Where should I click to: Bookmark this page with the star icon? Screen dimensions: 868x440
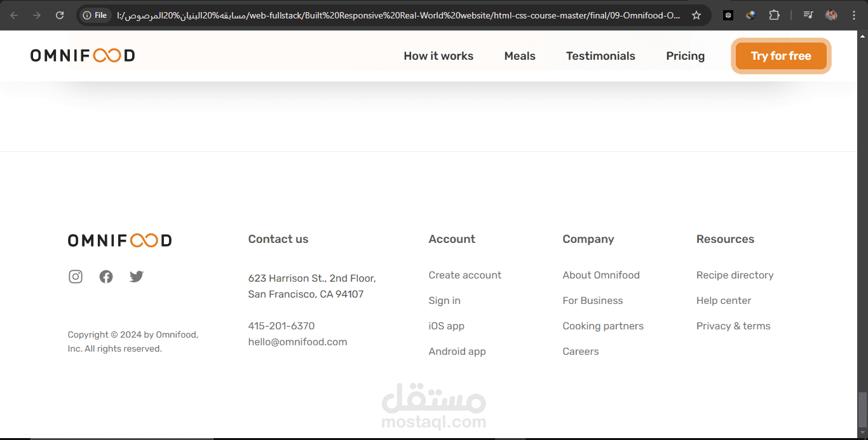click(x=696, y=15)
